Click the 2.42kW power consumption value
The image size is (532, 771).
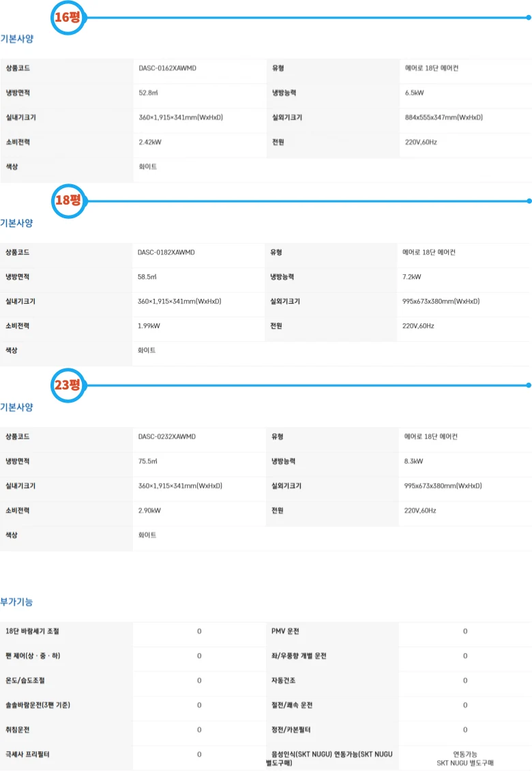tap(150, 142)
